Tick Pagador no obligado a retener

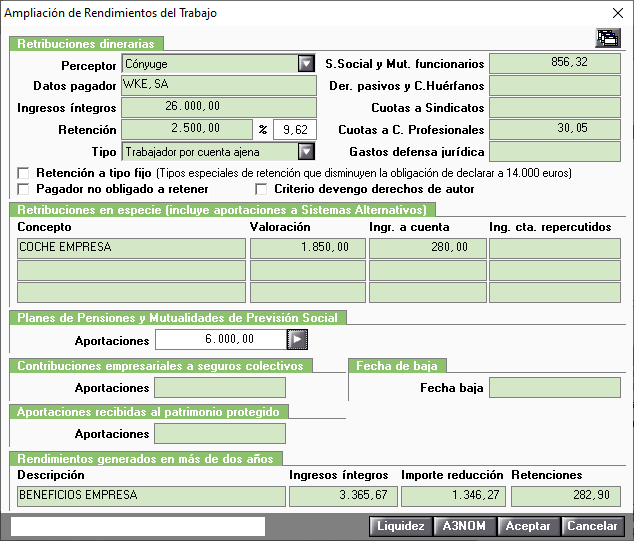[23, 189]
